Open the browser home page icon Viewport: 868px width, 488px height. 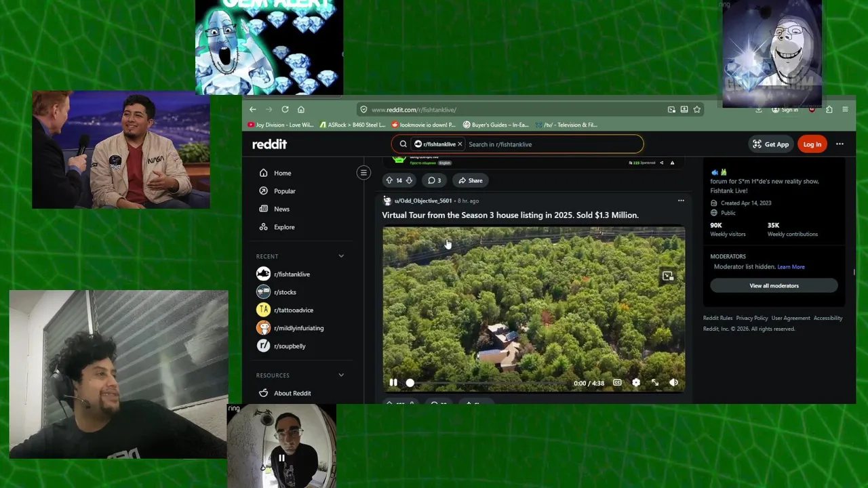pos(301,109)
